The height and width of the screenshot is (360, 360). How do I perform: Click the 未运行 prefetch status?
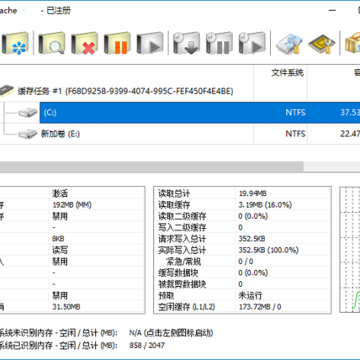pos(250,295)
